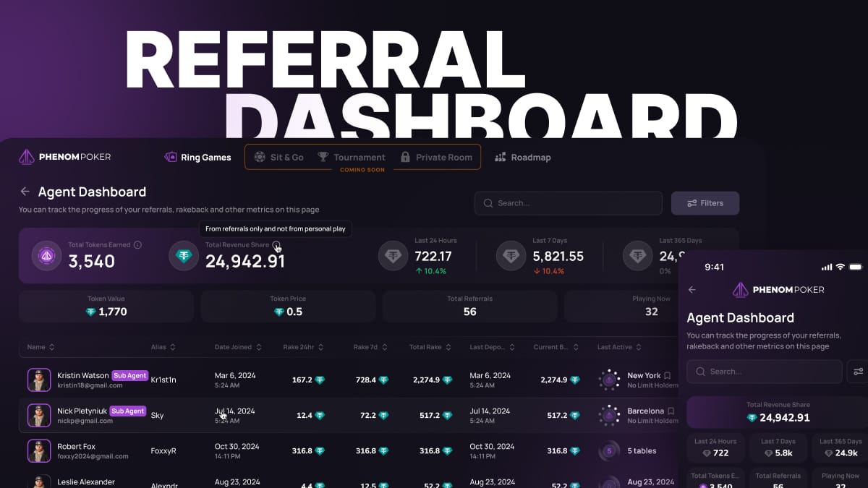Viewport: 868px width, 488px height.
Task: Click the 5,821.55 Last 7 Days value
Action: point(558,256)
